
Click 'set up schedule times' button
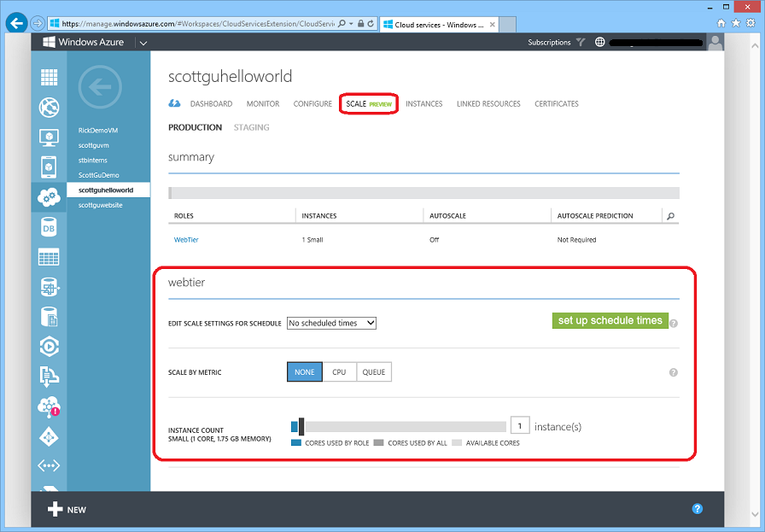[x=610, y=321]
